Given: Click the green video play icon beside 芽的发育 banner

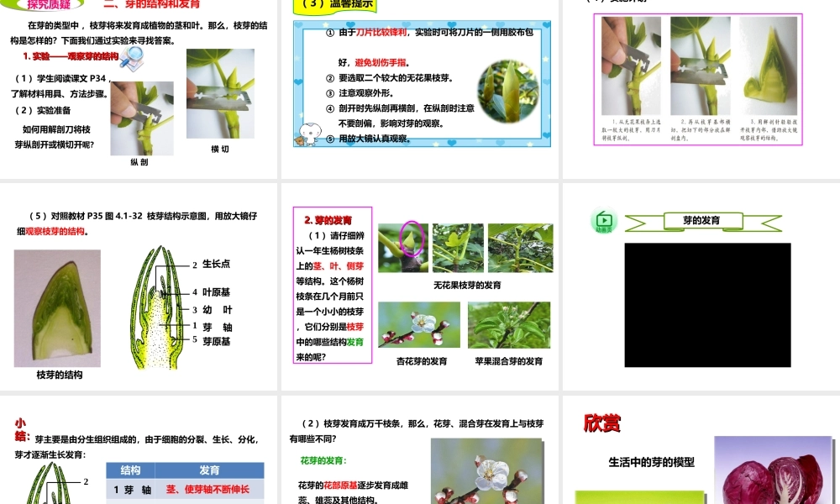Looking at the screenshot, I should [x=604, y=220].
